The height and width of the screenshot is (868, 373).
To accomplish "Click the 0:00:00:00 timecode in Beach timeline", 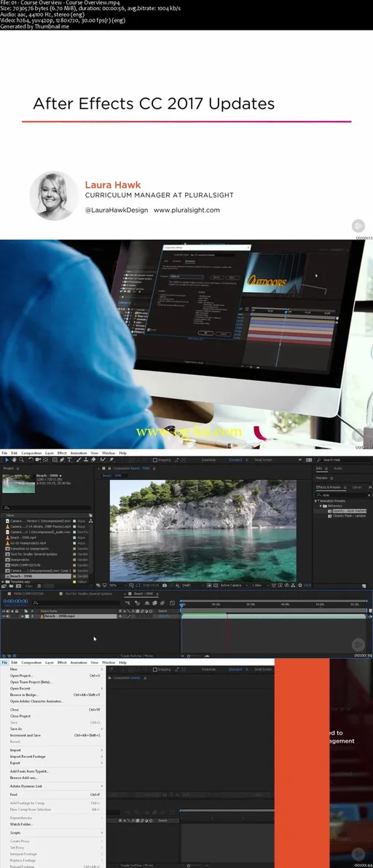I will tap(15, 601).
